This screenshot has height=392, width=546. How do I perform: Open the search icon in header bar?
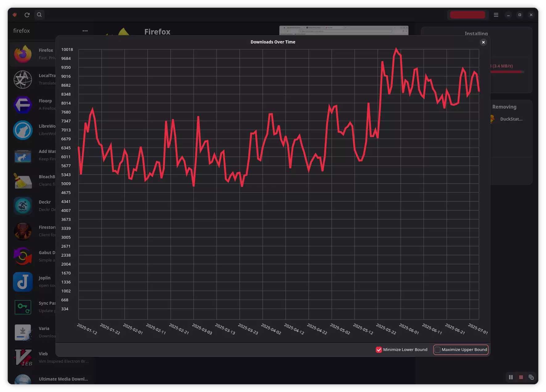[39, 15]
